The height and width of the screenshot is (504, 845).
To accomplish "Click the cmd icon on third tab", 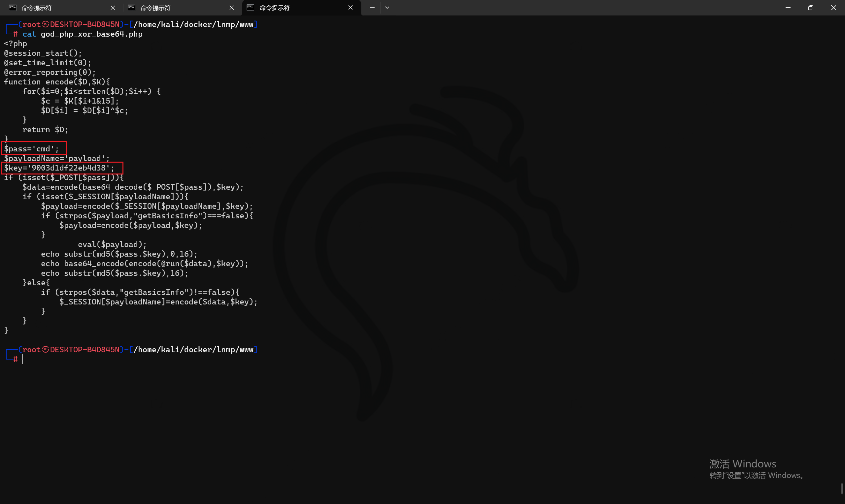I will pos(251,8).
